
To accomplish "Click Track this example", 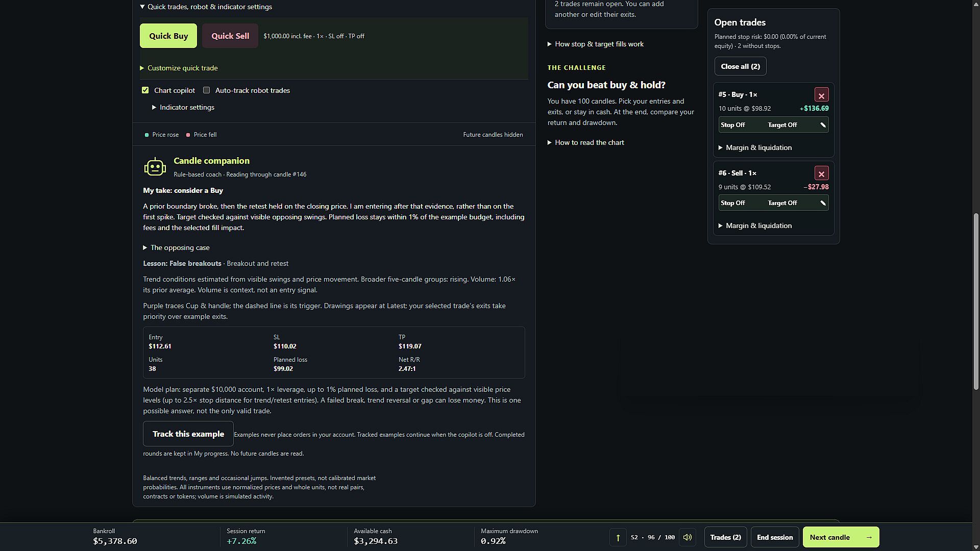I will [188, 434].
